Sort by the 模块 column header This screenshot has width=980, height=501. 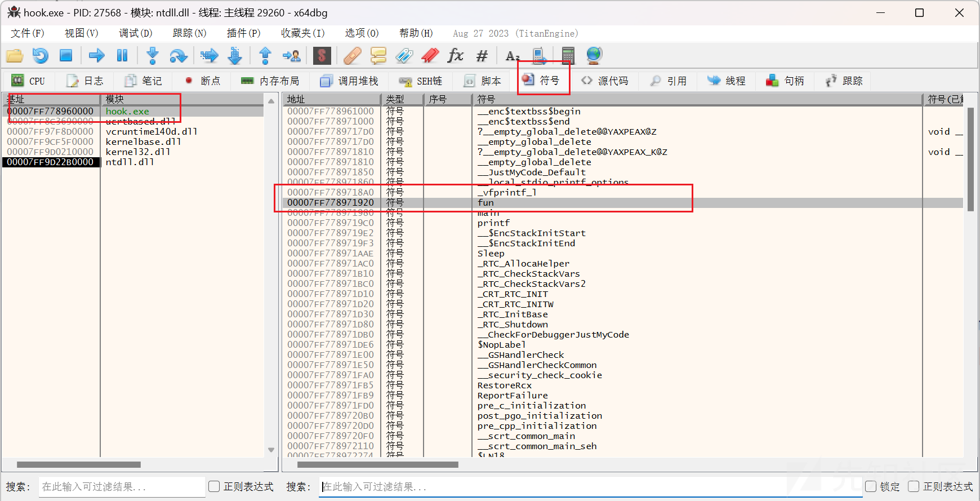tap(182, 99)
